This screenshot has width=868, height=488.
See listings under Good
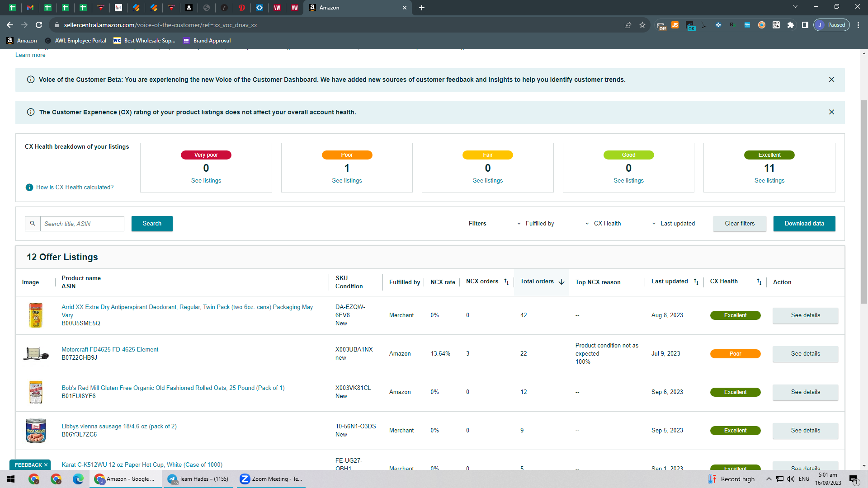click(628, 180)
